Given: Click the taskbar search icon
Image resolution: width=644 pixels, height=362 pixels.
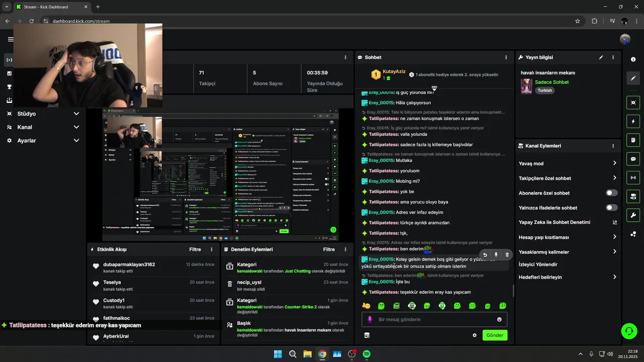Looking at the screenshot, I should point(293,354).
